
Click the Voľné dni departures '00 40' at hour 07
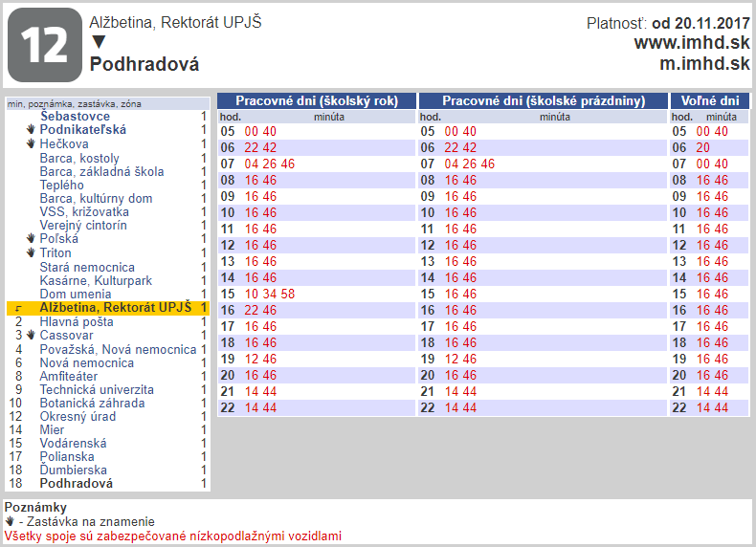click(x=712, y=164)
